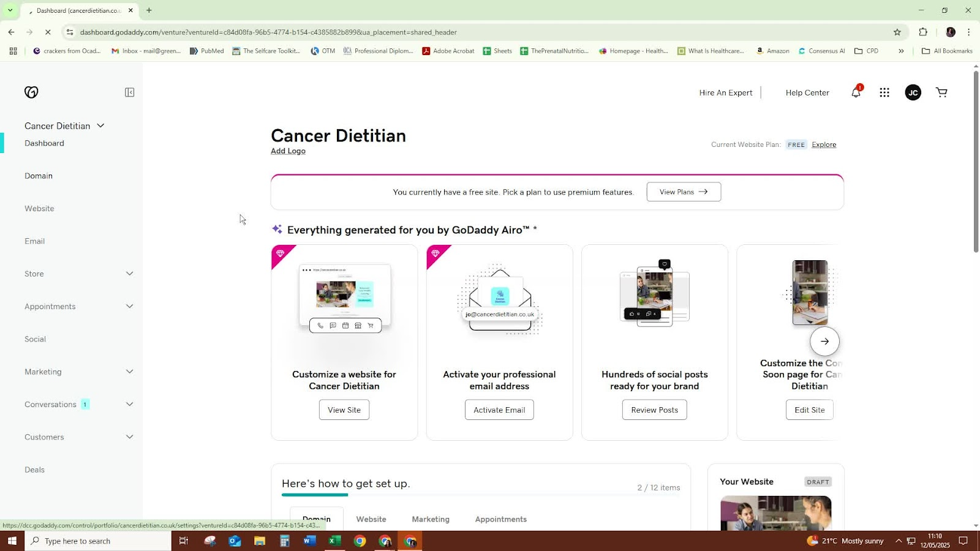Open the Cancer Dietitian venture dropdown
This screenshot has width=980, height=551.
64,126
